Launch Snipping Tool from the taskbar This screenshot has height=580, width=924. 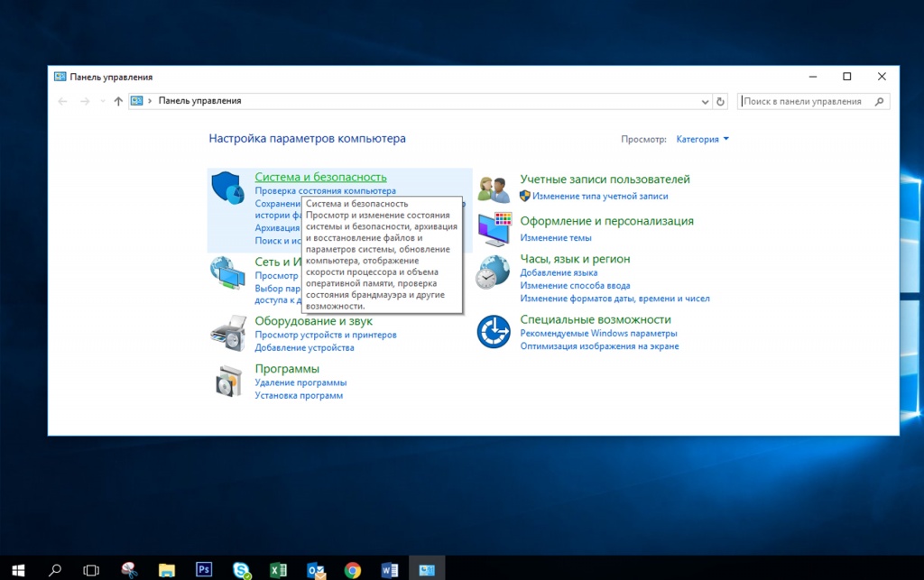point(129,569)
